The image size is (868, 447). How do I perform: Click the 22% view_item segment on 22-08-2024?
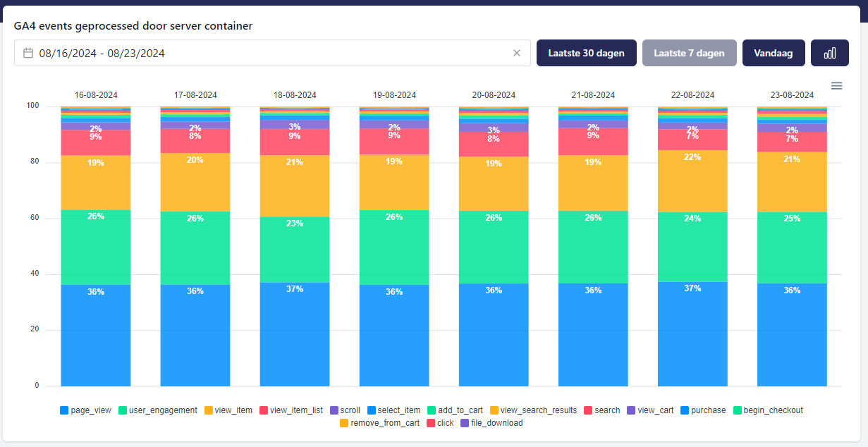(692, 181)
